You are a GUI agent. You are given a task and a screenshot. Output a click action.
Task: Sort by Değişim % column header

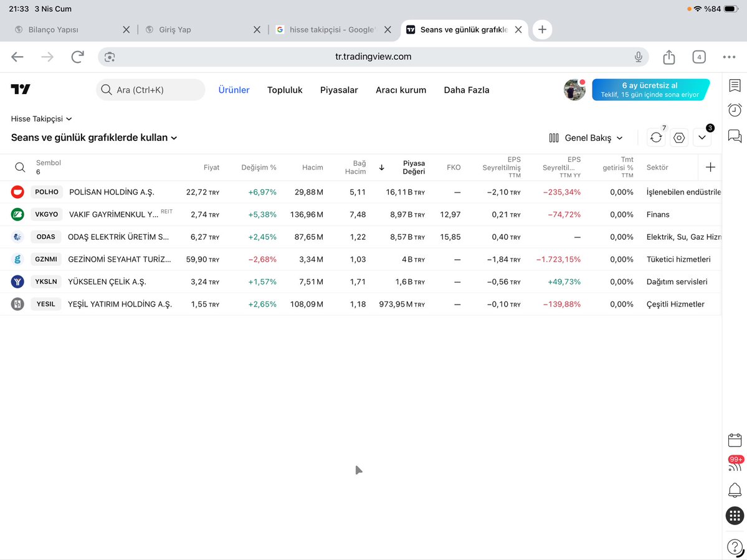point(259,167)
